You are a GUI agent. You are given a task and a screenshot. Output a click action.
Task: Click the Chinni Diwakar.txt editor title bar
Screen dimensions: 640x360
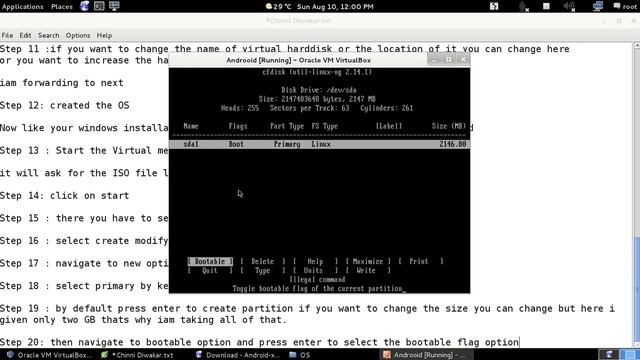[298, 20]
